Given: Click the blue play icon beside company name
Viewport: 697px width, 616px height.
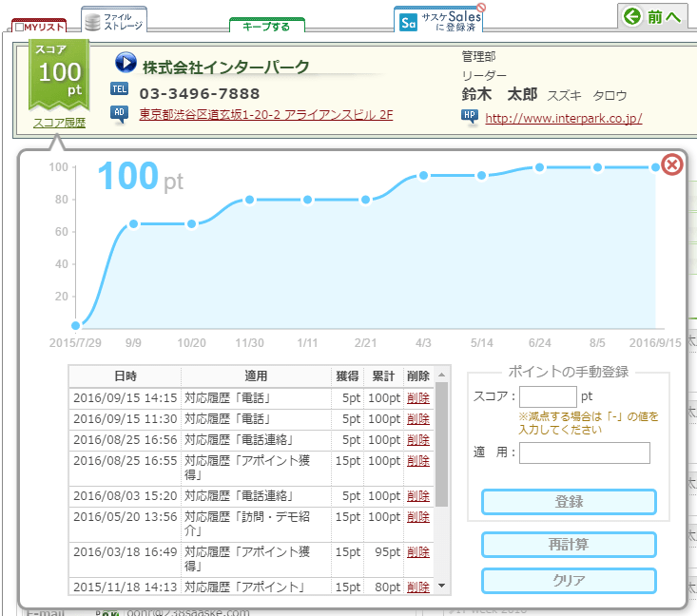Looking at the screenshot, I should click(x=126, y=62).
